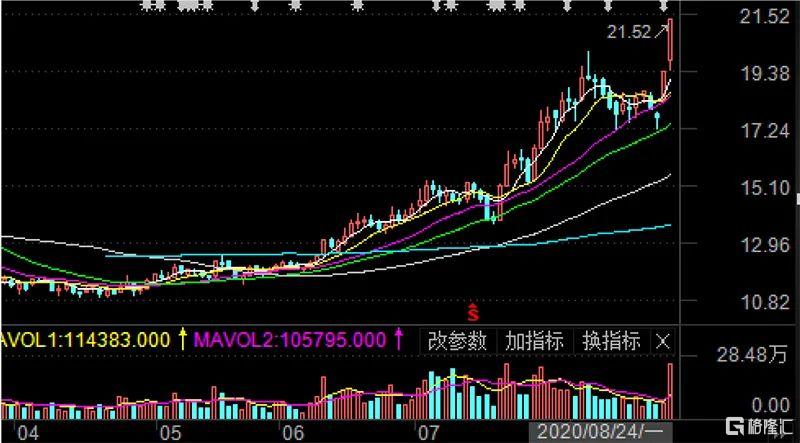Click the red S signal marker
Screen dimensions: 800x443
point(474,312)
